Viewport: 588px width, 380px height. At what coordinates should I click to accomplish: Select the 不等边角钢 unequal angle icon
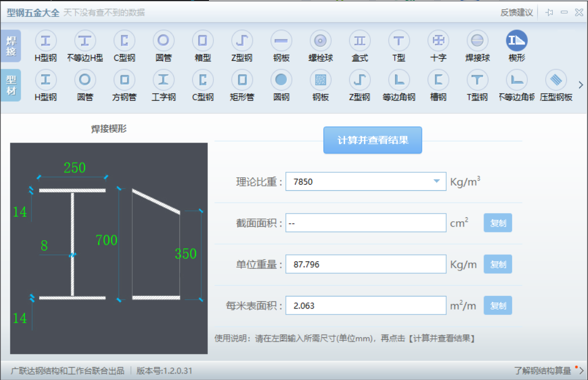coord(517,80)
